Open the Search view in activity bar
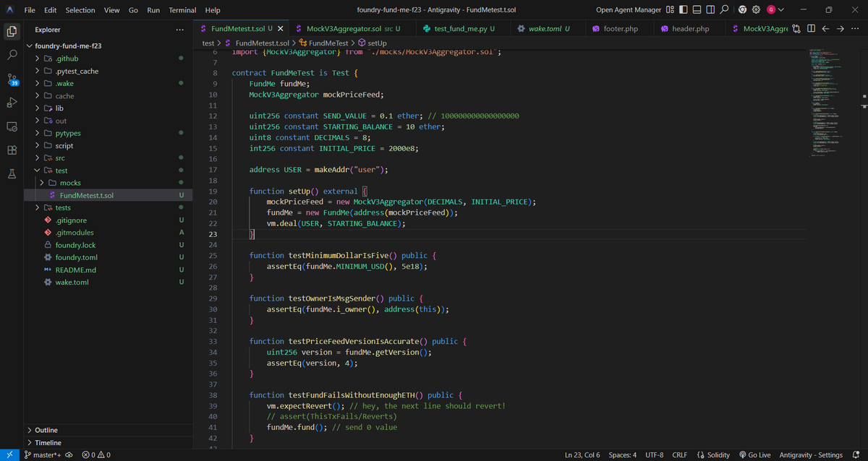 point(12,55)
